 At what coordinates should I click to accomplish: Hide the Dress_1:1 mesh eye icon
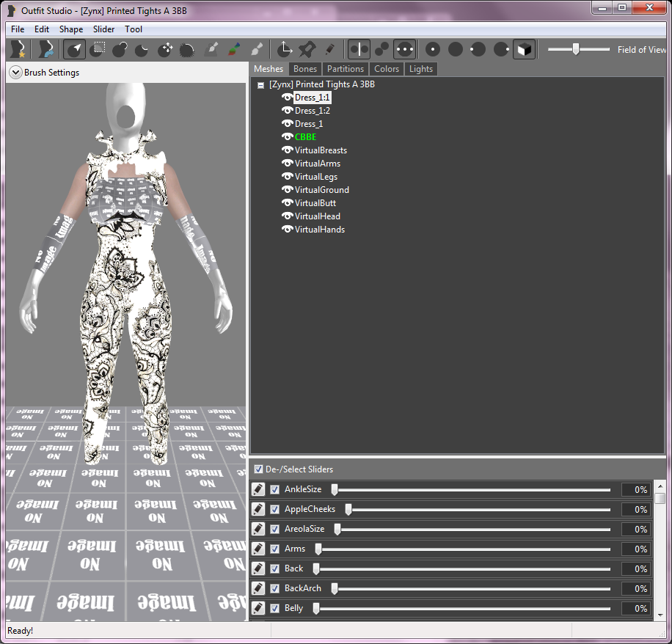(x=287, y=98)
